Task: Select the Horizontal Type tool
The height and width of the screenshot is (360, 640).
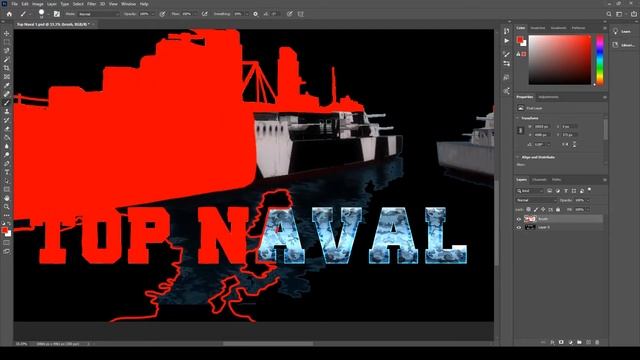Action: [7, 172]
